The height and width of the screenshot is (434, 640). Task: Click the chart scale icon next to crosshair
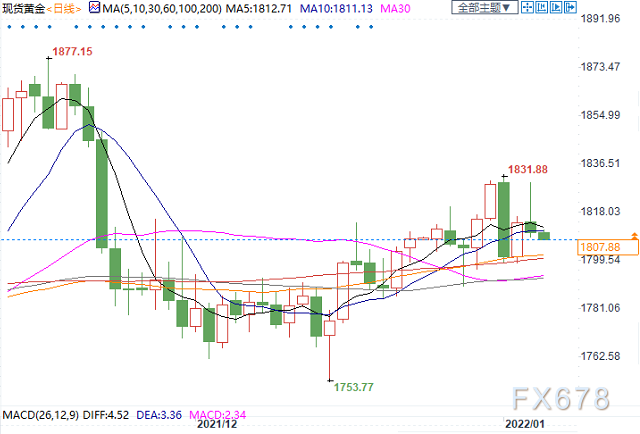(542, 7)
